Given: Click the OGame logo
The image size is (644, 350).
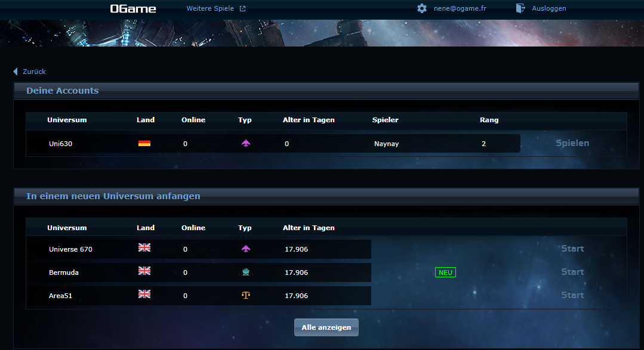Looking at the screenshot, I should (x=133, y=8).
